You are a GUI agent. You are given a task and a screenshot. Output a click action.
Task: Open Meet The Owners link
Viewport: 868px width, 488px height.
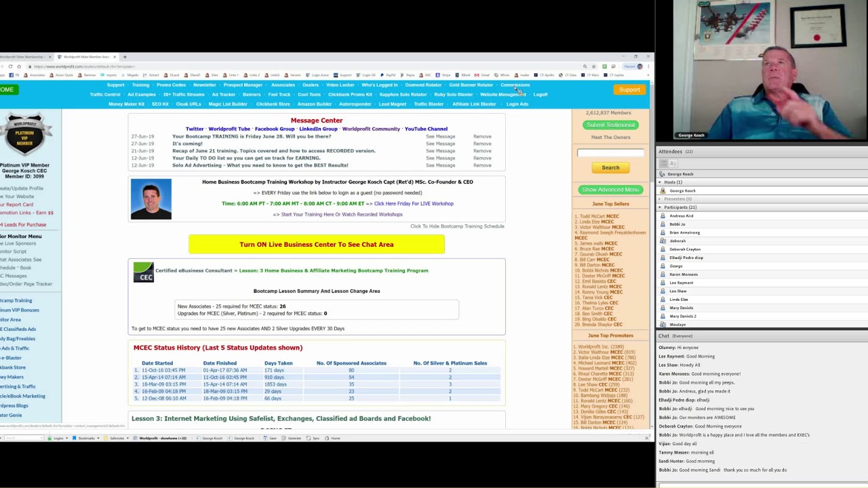610,138
